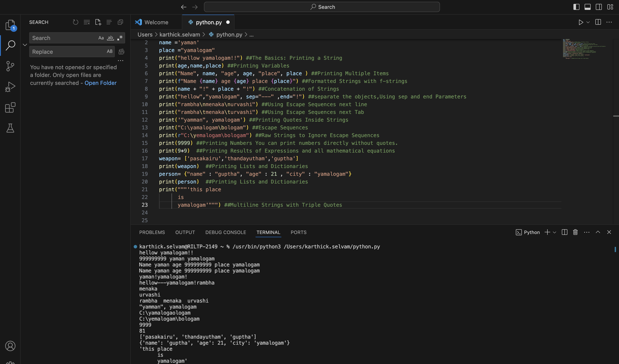The image size is (619, 364).
Task: Kill terminal with the trash icon
Action: click(575, 232)
